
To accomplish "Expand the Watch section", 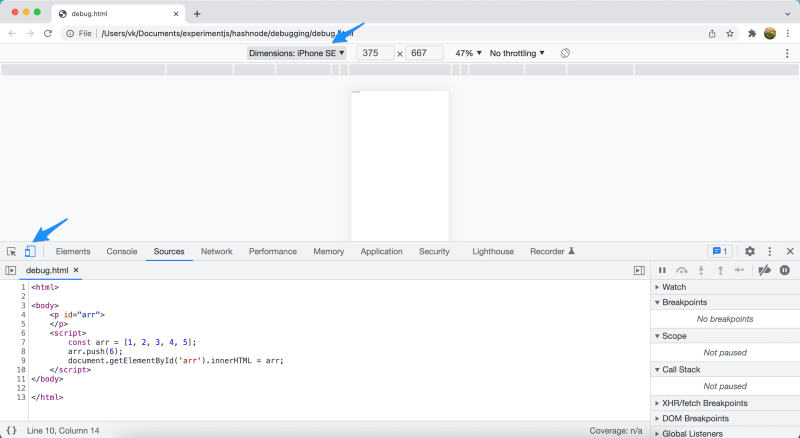I will [725, 287].
